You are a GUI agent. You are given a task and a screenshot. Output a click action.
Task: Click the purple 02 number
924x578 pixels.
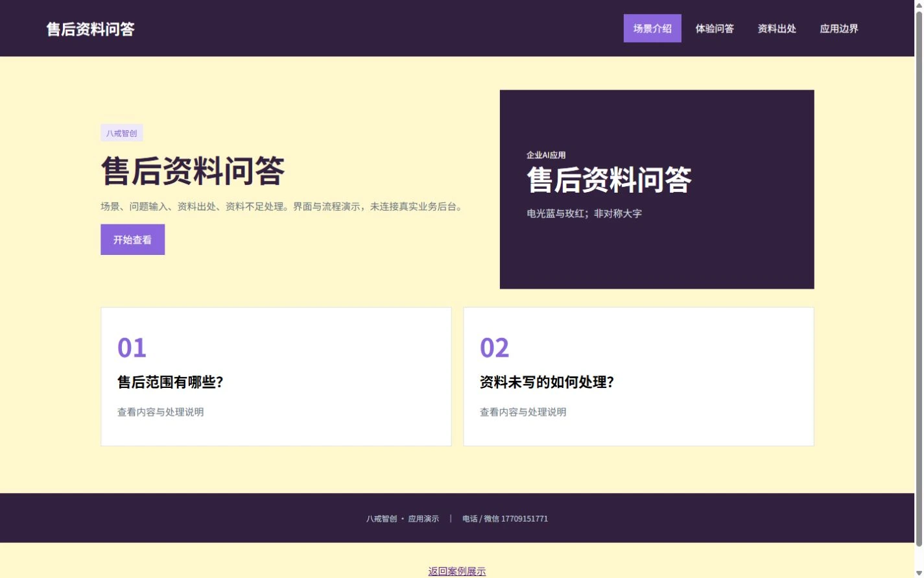(495, 348)
